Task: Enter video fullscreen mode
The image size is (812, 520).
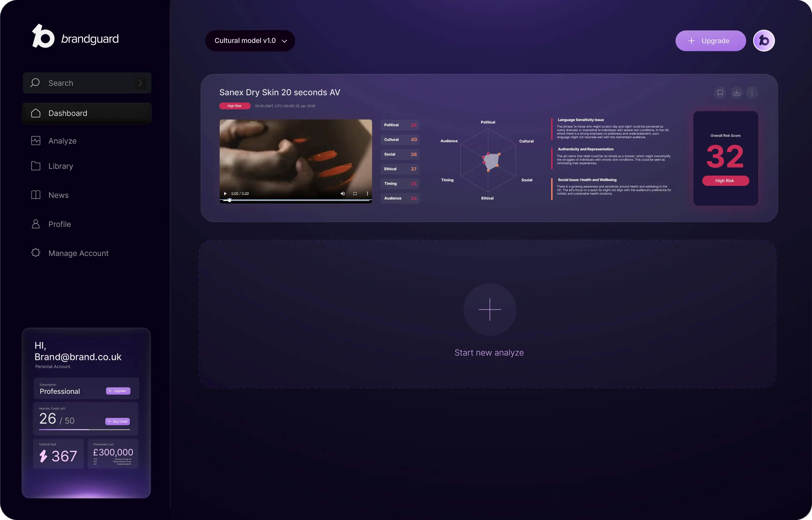Action: pos(355,194)
